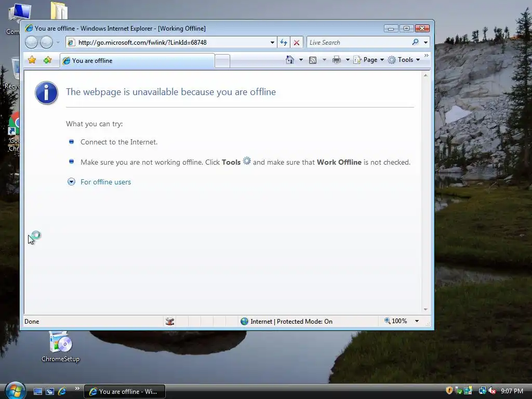Screen dimensions: 532x399
Task: Click the RSS feeds icon
Action: pos(313,60)
